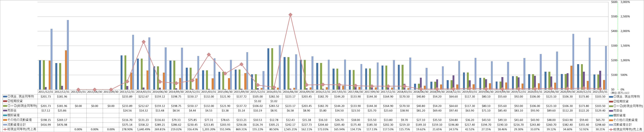Click the ②短期投資 row label in left table

pos(15,101)
